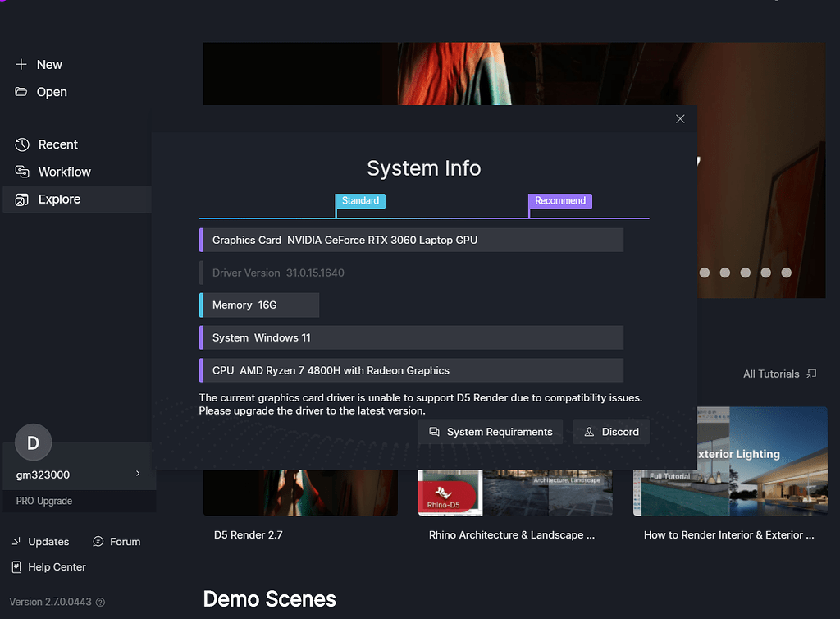Screen dimensions: 840x619
Task: View All Tutorials
Action: (x=779, y=374)
